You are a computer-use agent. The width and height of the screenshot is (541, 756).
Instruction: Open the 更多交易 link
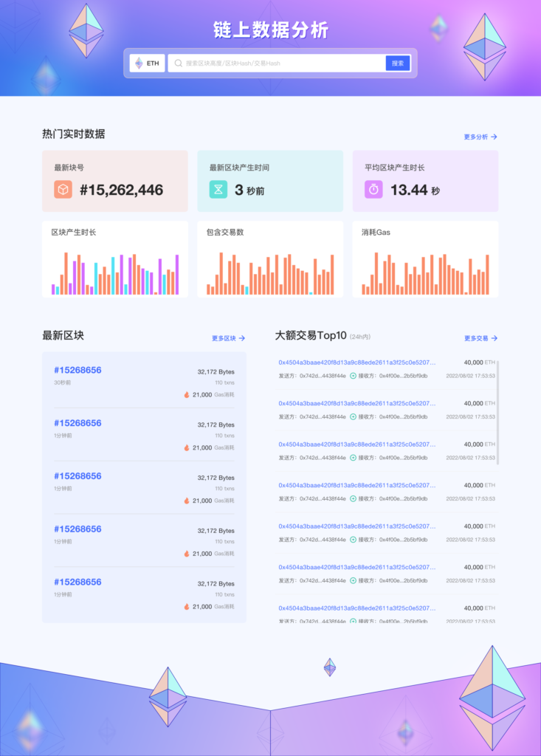point(480,338)
